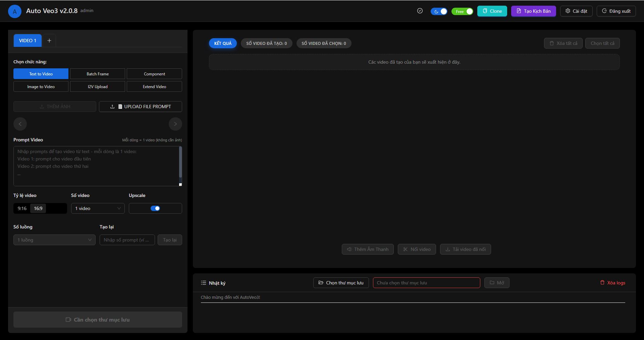This screenshot has width=644, height=340.
Task: Click the Chưa chọn thư mục lưu input field
Action: click(x=426, y=282)
